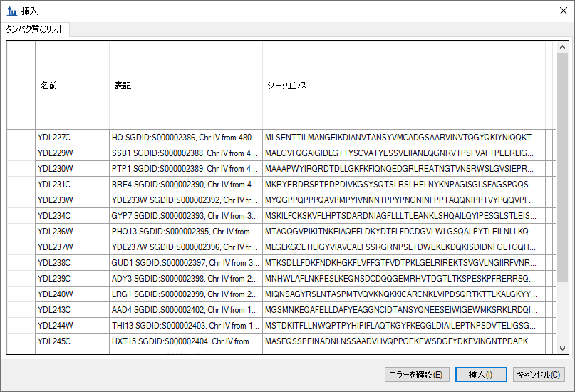Click the 表記 column header
This screenshot has height=392, width=575.
[185, 86]
